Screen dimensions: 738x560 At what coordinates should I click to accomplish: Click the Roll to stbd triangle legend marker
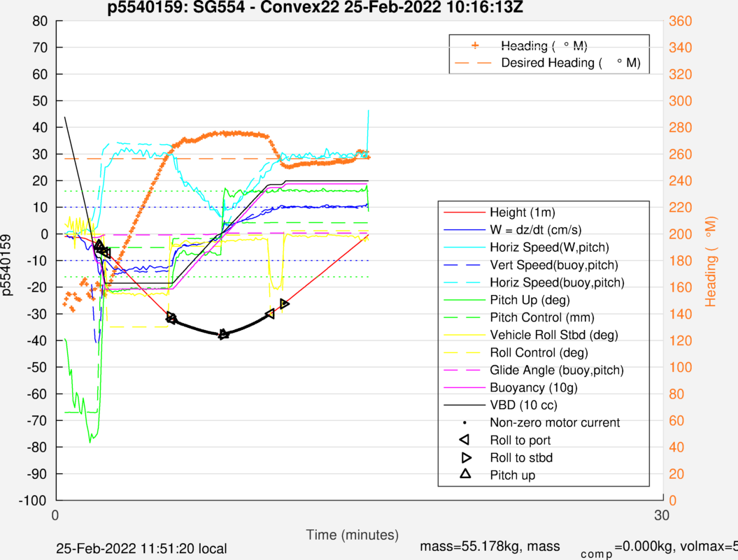click(466, 457)
